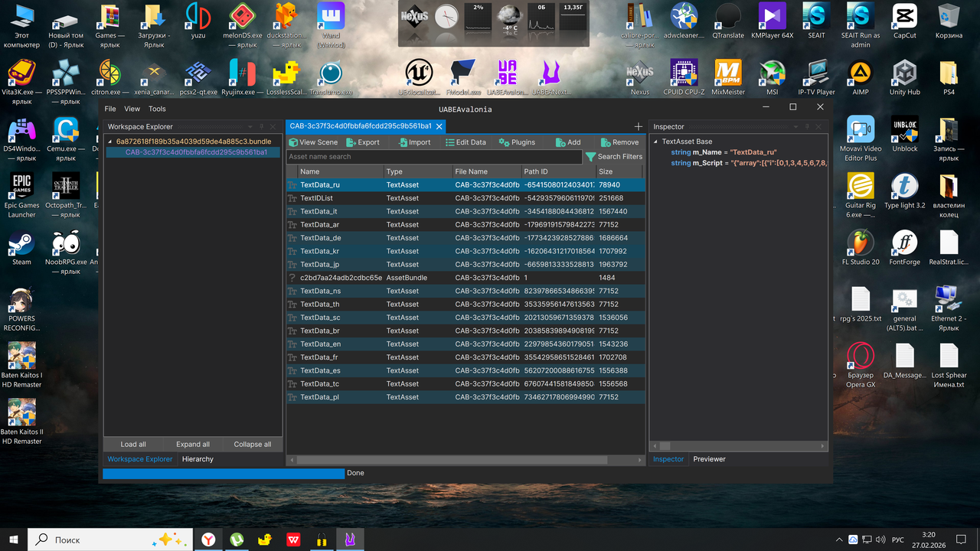The height and width of the screenshot is (551, 980).
Task: Select the TextData_en asset row
Action: pyautogui.click(x=465, y=344)
